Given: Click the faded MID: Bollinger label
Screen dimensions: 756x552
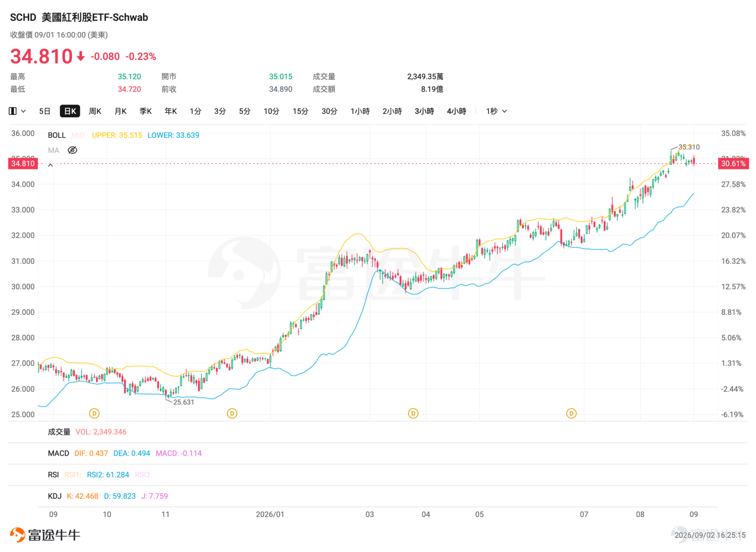Looking at the screenshot, I should pos(78,135).
